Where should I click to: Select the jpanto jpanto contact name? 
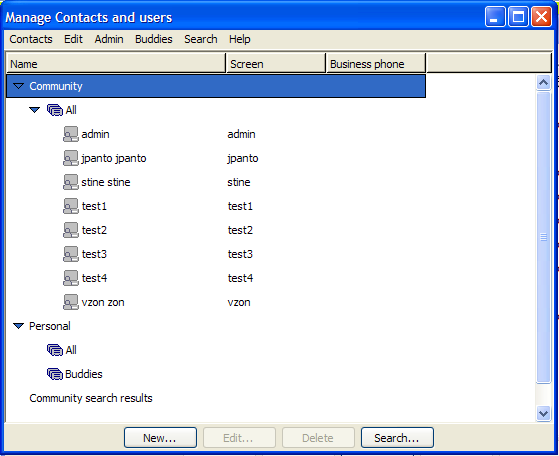coord(114,158)
